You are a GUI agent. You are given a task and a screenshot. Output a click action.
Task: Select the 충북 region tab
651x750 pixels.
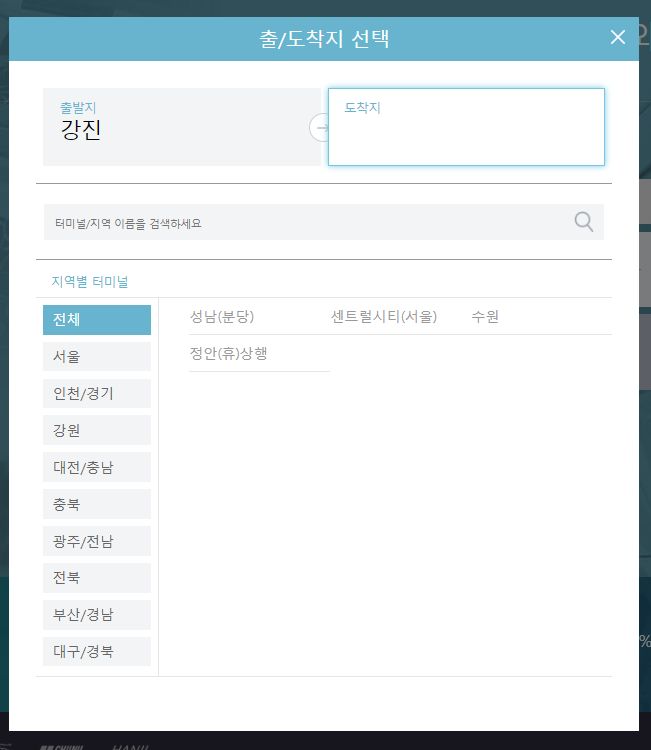coord(97,504)
